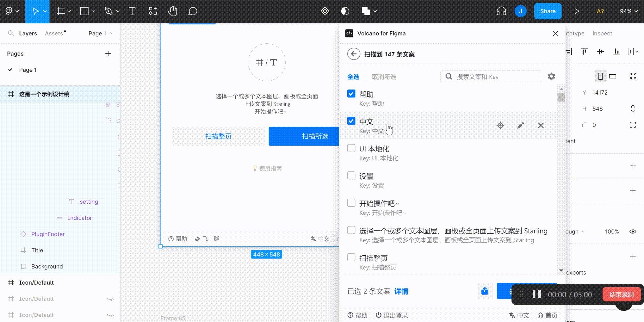Open the Figma main menu dropdown
Viewport: 644px width, 322px height.
(x=12, y=11)
